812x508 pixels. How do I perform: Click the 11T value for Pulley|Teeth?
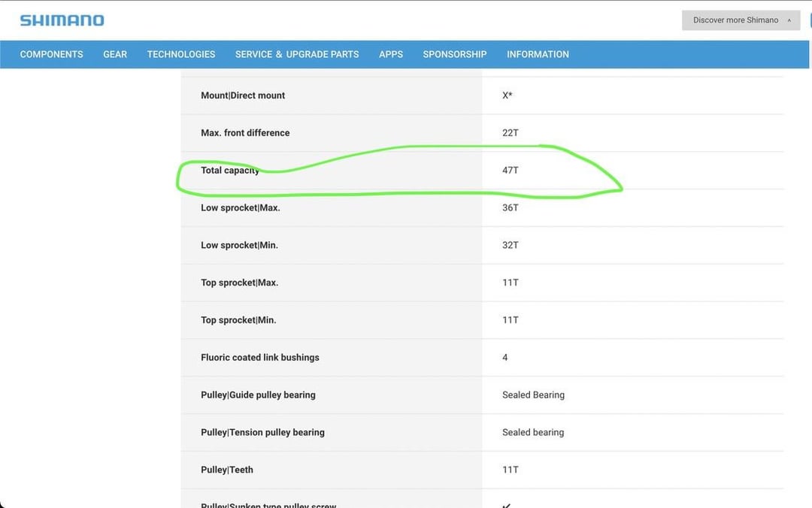pos(510,470)
